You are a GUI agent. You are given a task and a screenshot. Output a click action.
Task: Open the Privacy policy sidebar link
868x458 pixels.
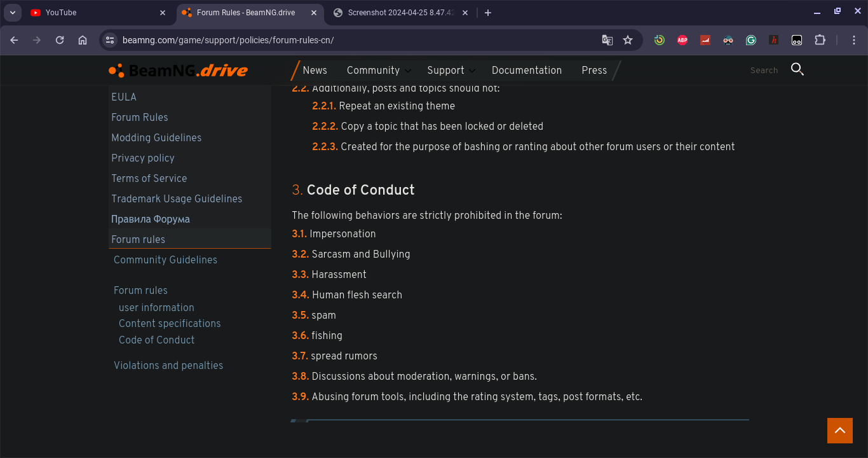(x=143, y=158)
